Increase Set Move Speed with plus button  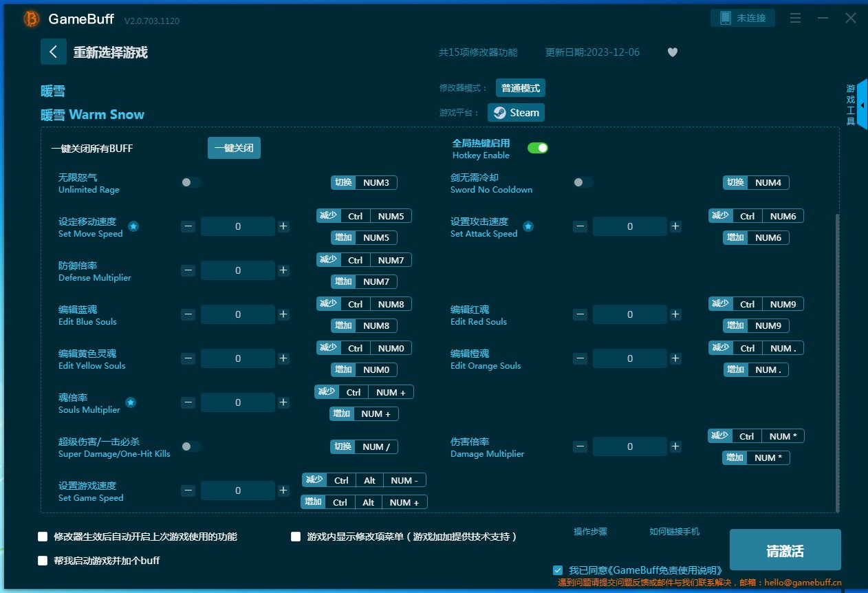[283, 226]
